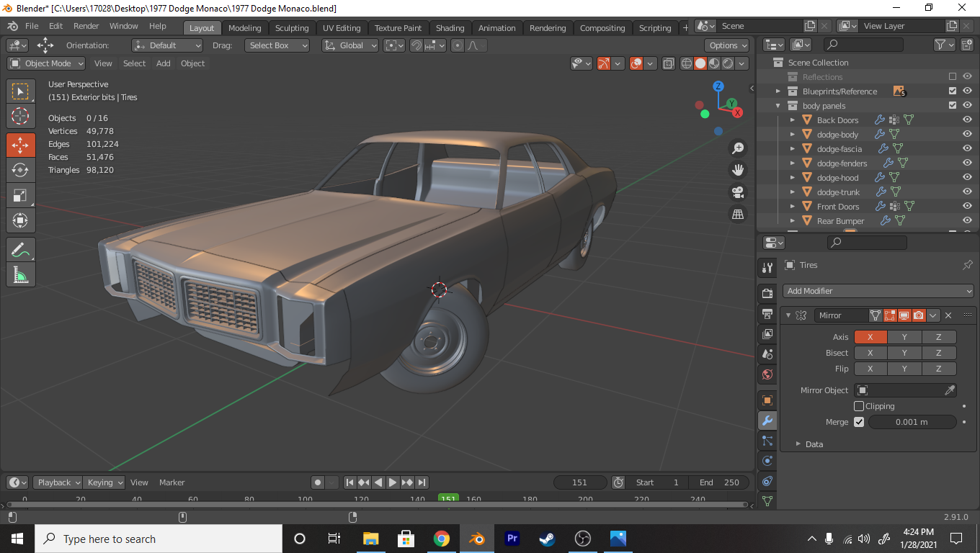
Task: Open the Output properties tab
Action: coord(767,313)
